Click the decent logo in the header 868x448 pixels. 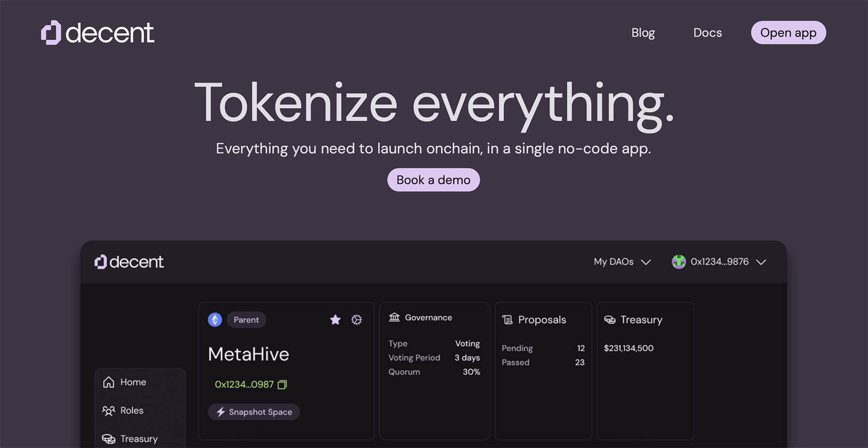click(97, 33)
